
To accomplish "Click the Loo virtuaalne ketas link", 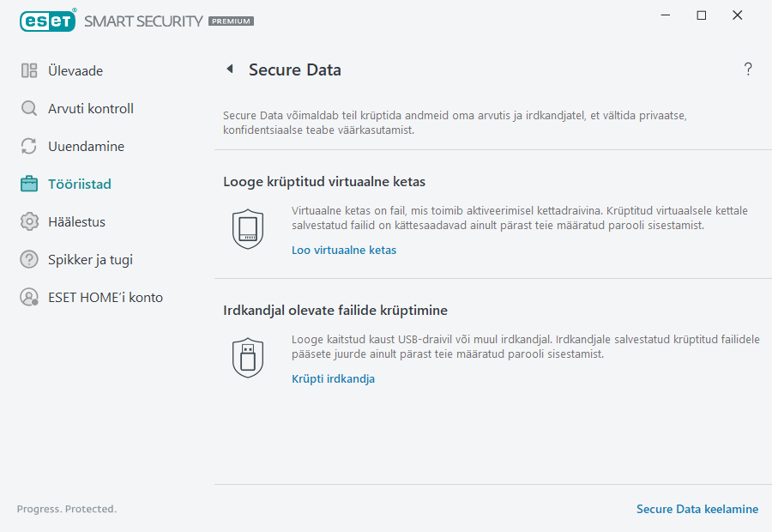I will point(344,250).
